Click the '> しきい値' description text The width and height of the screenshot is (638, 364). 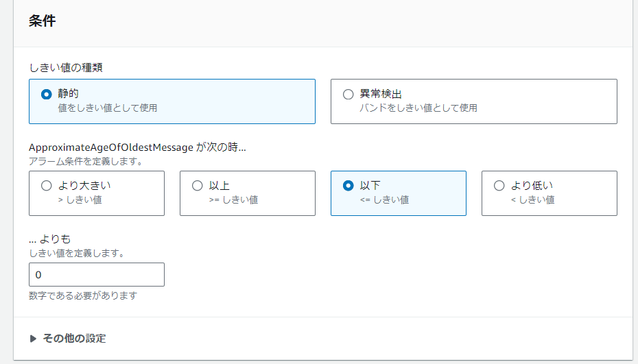tap(80, 199)
